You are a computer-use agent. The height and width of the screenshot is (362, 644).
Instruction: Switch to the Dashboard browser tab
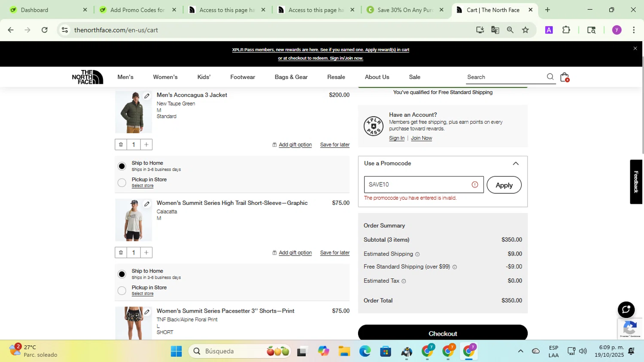click(48, 10)
